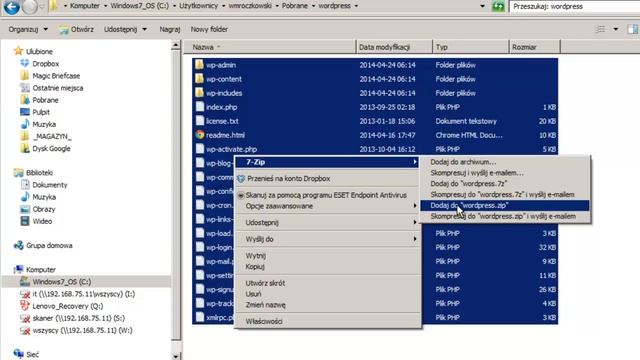Click sidebar scrollbar down arrow
Image resolution: width=640 pixels, height=360 pixels.
point(176,356)
